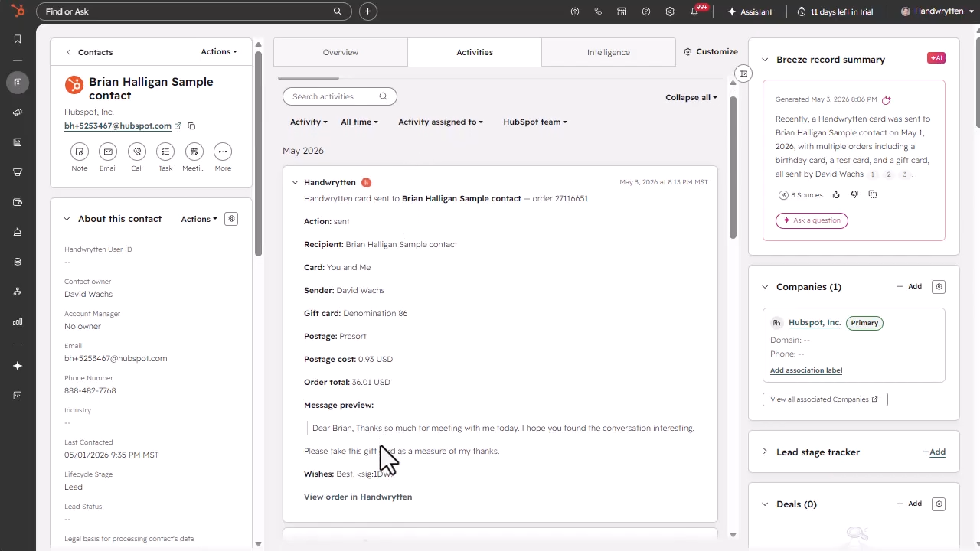Image resolution: width=980 pixels, height=551 pixels.
Task: Open the Marketplace storefront icon
Action: click(x=622, y=11)
